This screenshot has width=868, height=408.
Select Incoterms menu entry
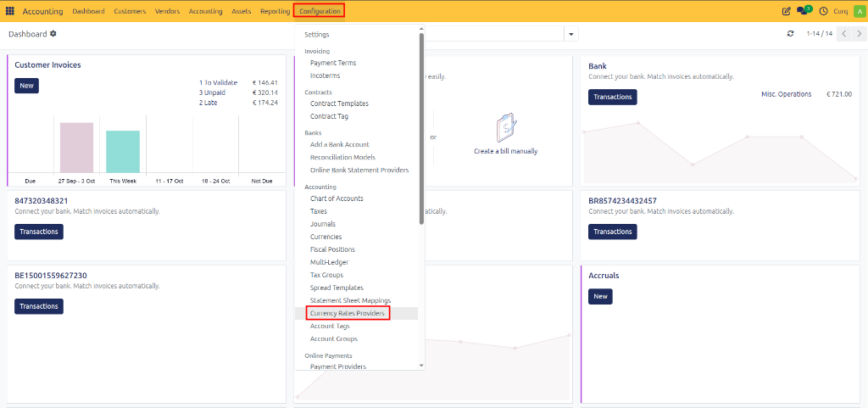tap(325, 75)
